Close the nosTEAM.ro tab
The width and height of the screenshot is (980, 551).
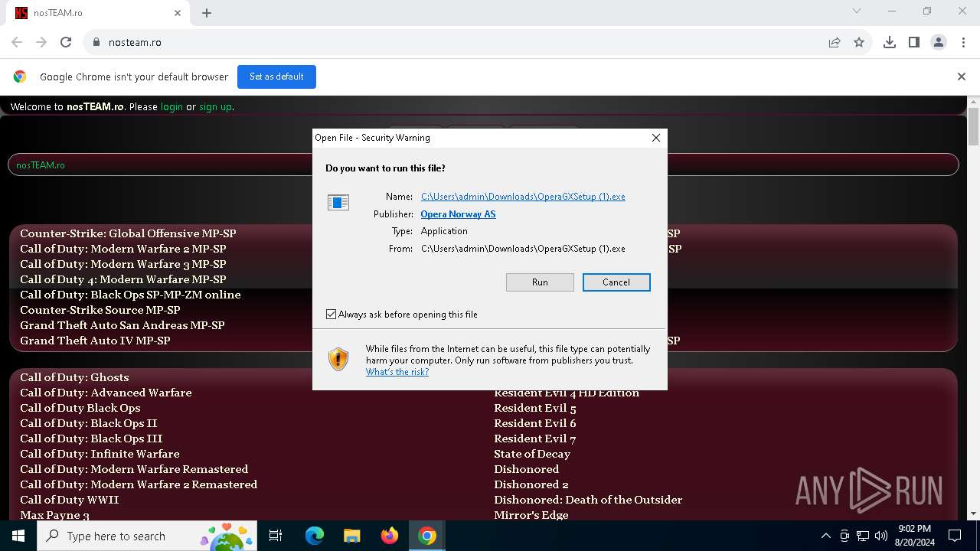pos(178,13)
